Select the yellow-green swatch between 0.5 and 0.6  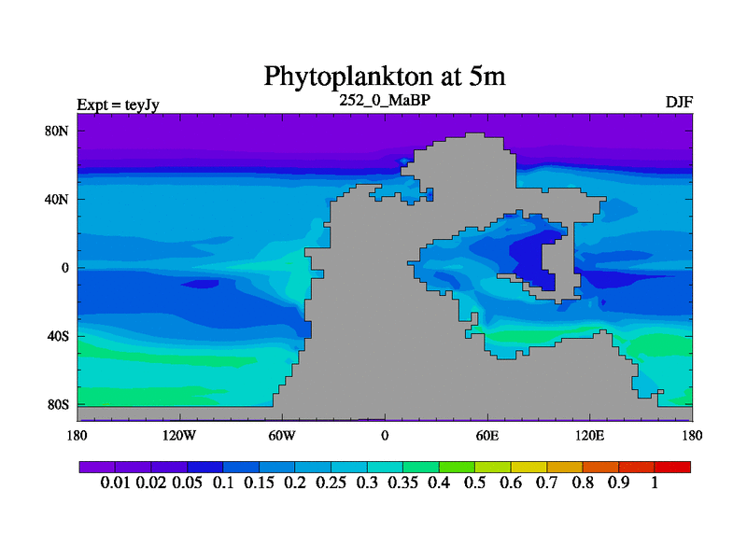click(493, 467)
